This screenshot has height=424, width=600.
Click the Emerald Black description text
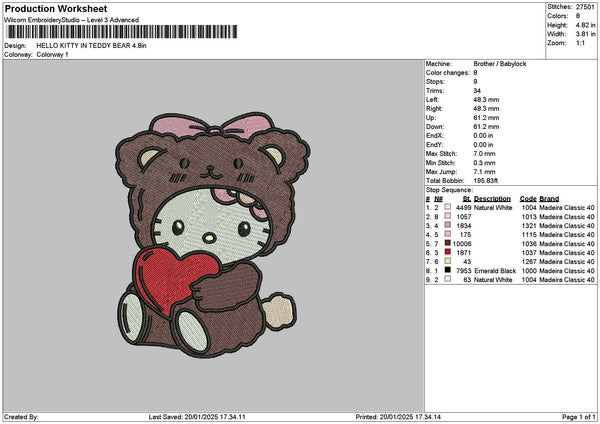pyautogui.click(x=495, y=271)
